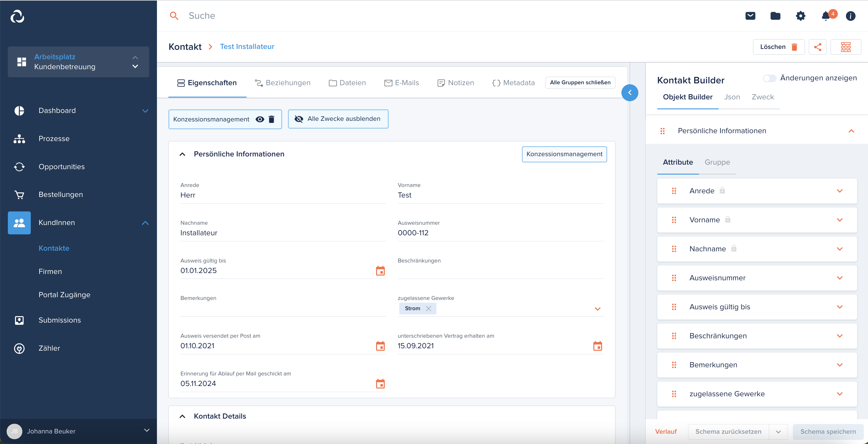Switch to Notizen tab
Screen dimensions: 868x444
pyautogui.click(x=455, y=83)
